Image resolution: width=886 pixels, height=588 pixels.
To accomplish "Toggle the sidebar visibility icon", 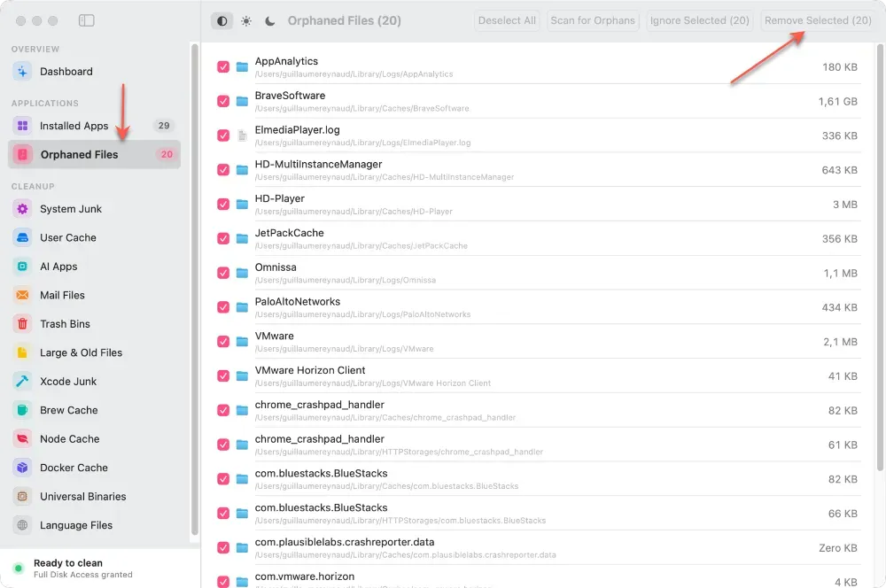I will tap(87, 20).
